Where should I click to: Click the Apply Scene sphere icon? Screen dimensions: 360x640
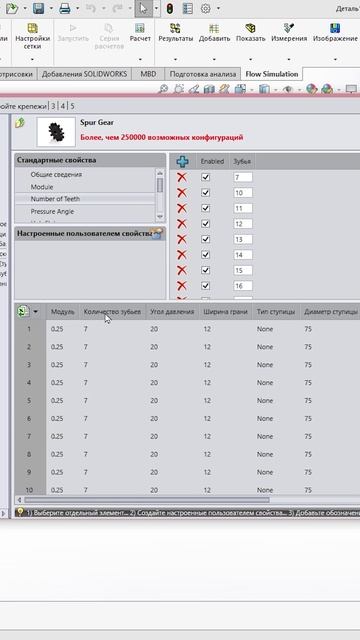327,89
